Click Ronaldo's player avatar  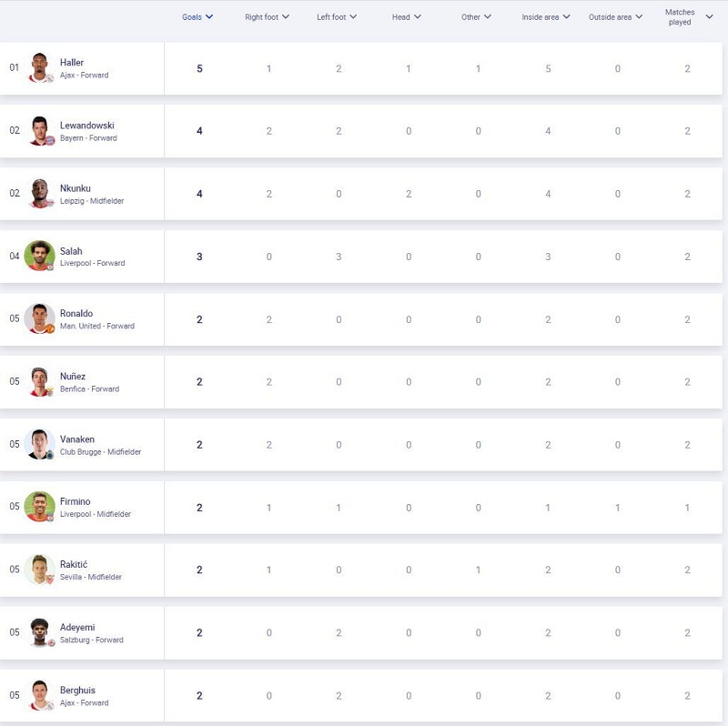click(x=40, y=318)
